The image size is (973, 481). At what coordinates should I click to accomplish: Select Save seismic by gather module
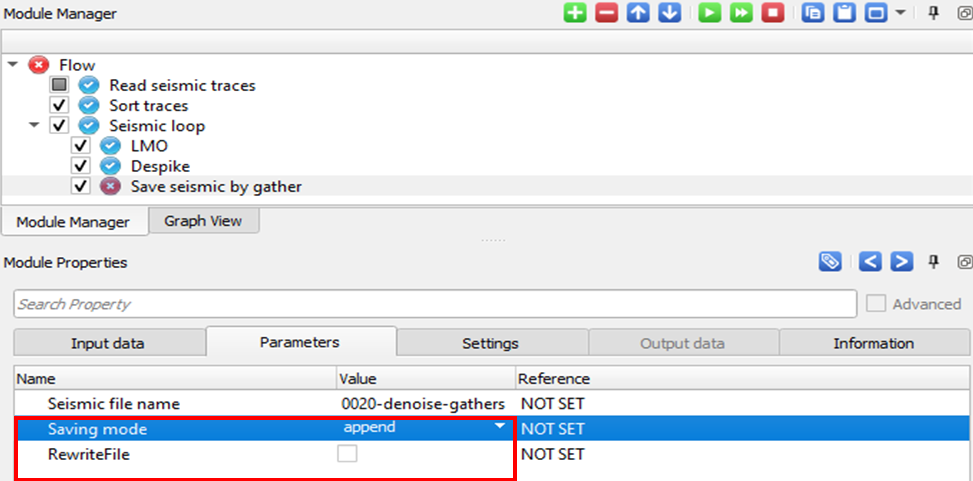click(216, 186)
